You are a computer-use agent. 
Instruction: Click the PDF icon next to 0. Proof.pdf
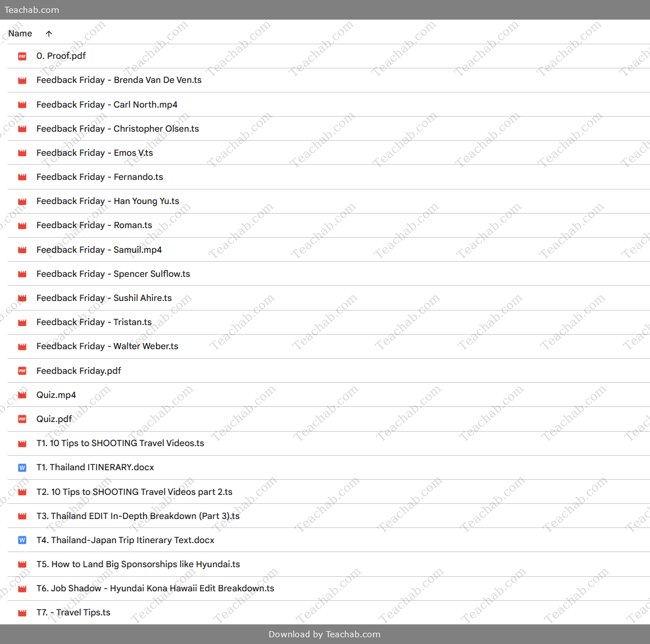pos(22,56)
